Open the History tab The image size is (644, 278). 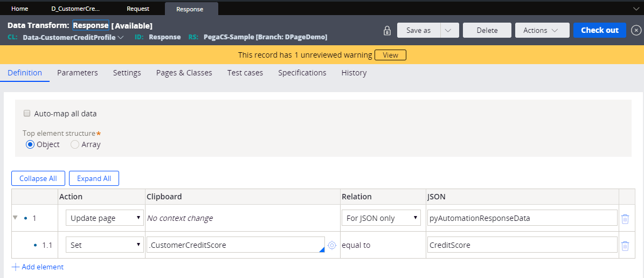(x=354, y=73)
